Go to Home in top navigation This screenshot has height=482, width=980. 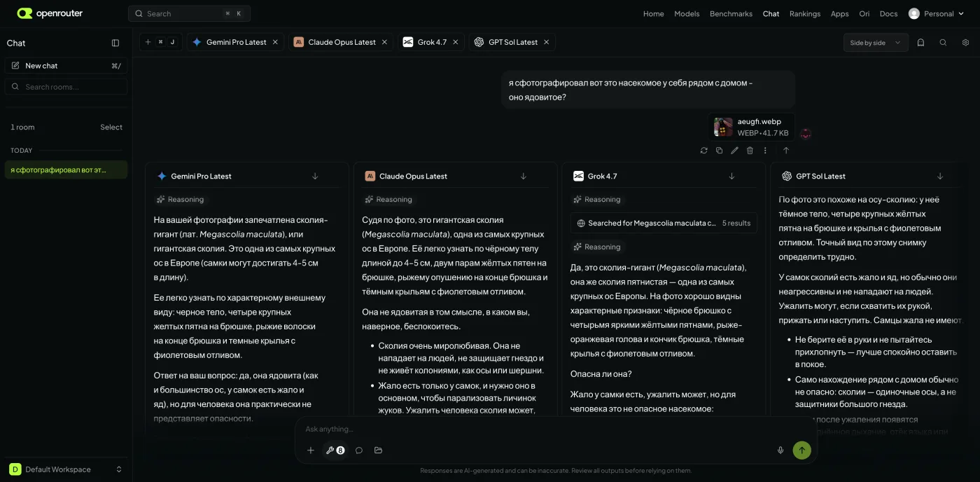click(x=653, y=14)
